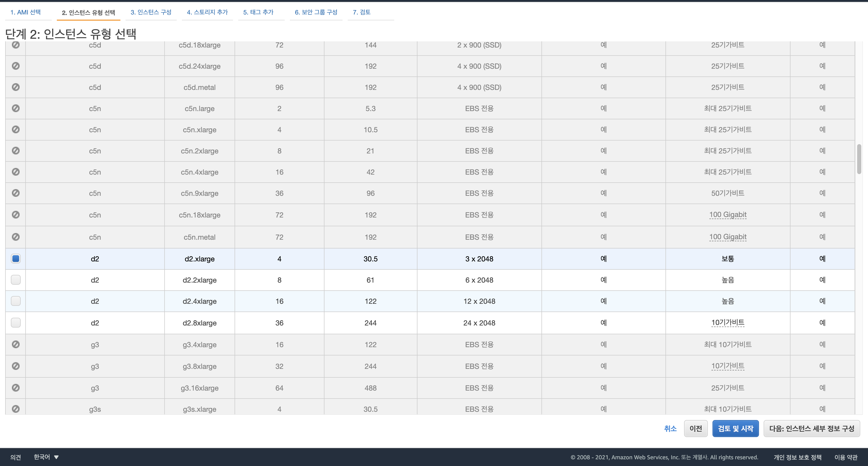Image resolution: width=868 pixels, height=466 pixels.
Task: Click 10기가비트 network info for d2.8xlarge
Action: click(x=727, y=322)
